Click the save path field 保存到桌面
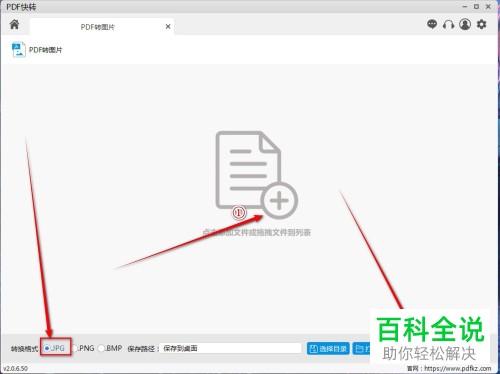 click(x=230, y=348)
